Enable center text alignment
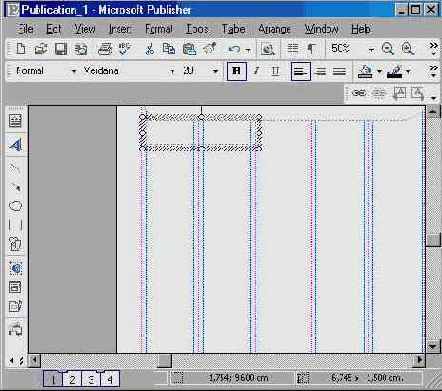This screenshot has height=391, width=442. click(320, 71)
